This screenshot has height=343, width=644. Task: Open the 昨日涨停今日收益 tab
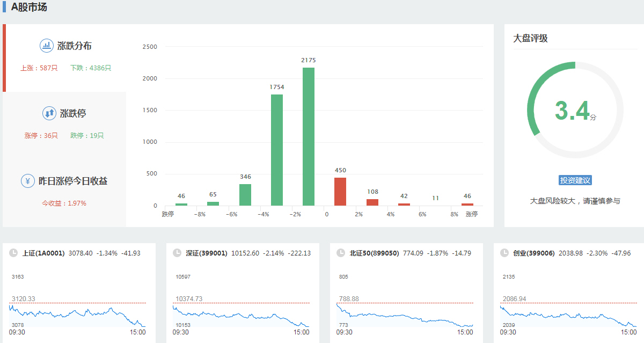tap(73, 181)
